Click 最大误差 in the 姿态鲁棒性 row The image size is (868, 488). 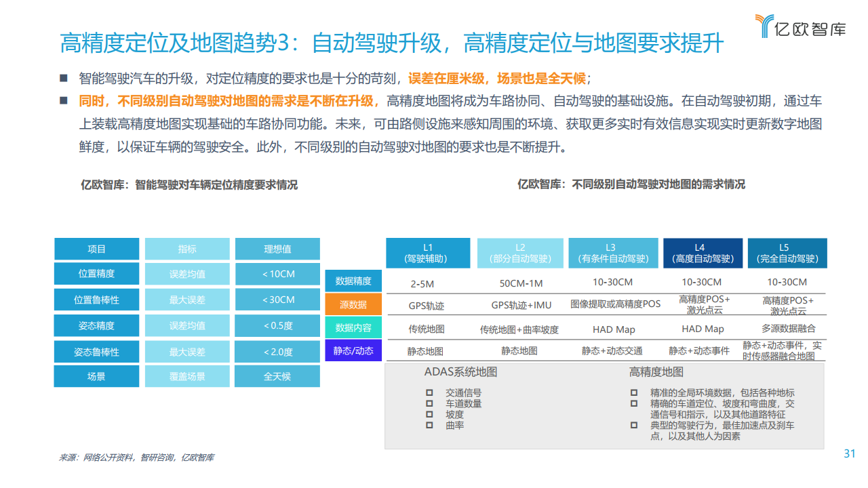pos(187,352)
